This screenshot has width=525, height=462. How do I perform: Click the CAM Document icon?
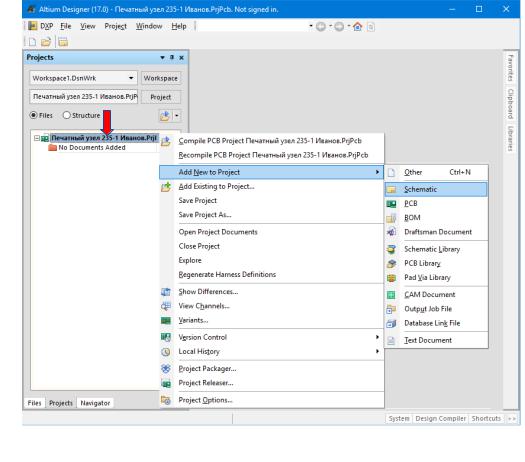pyautogui.click(x=391, y=295)
